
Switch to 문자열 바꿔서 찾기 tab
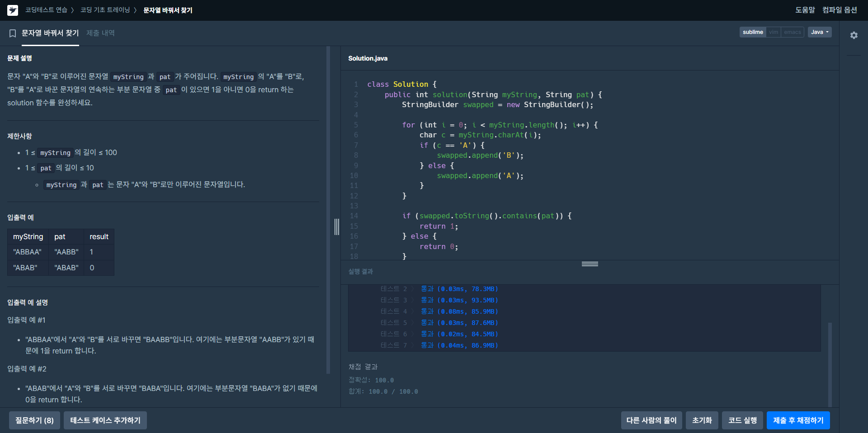click(50, 33)
